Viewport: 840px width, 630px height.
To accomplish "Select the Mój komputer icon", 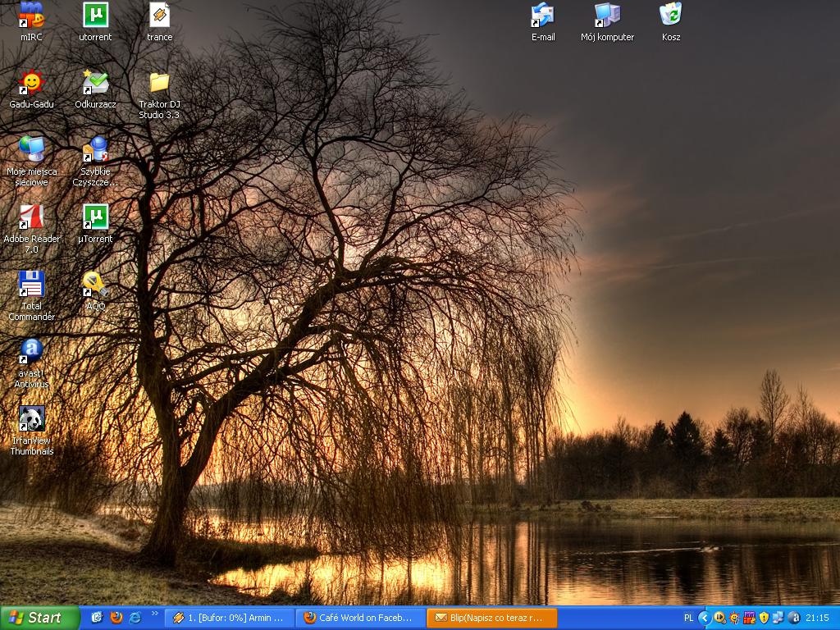I will (607, 15).
